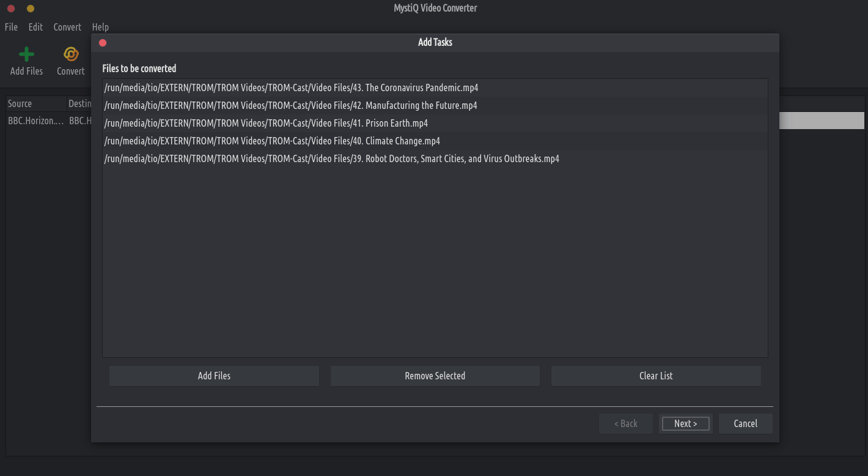Select the BBC.Horizon task row in main window
Image resolution: width=868 pixels, height=476 pixels.
coord(48,121)
